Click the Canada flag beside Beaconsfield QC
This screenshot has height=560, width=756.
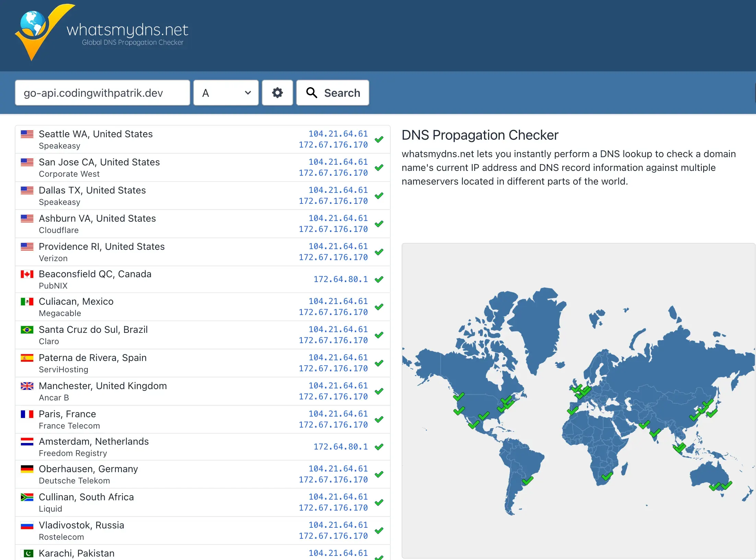click(27, 274)
